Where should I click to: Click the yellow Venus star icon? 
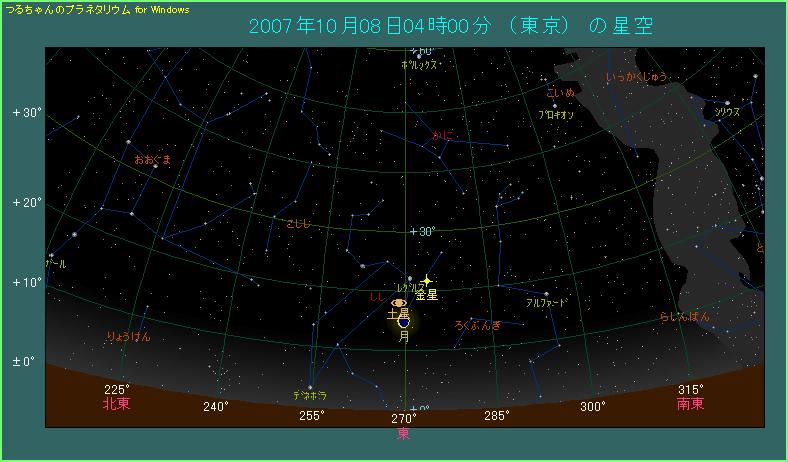(x=427, y=280)
